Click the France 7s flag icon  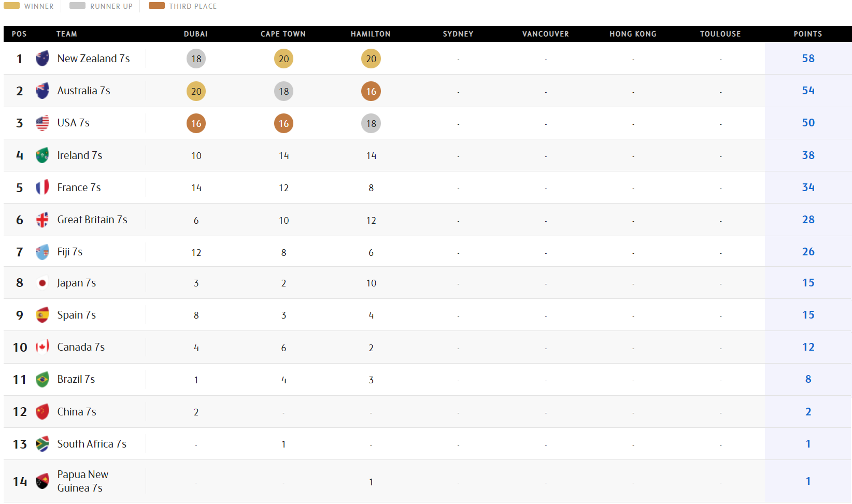(x=42, y=188)
